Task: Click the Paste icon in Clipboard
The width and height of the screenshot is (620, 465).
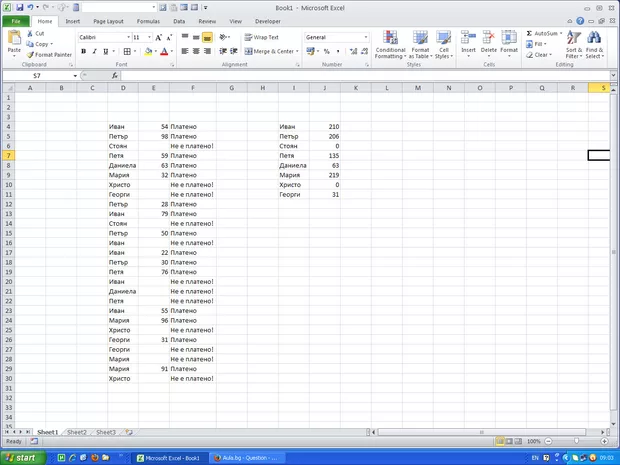Action: [14, 40]
